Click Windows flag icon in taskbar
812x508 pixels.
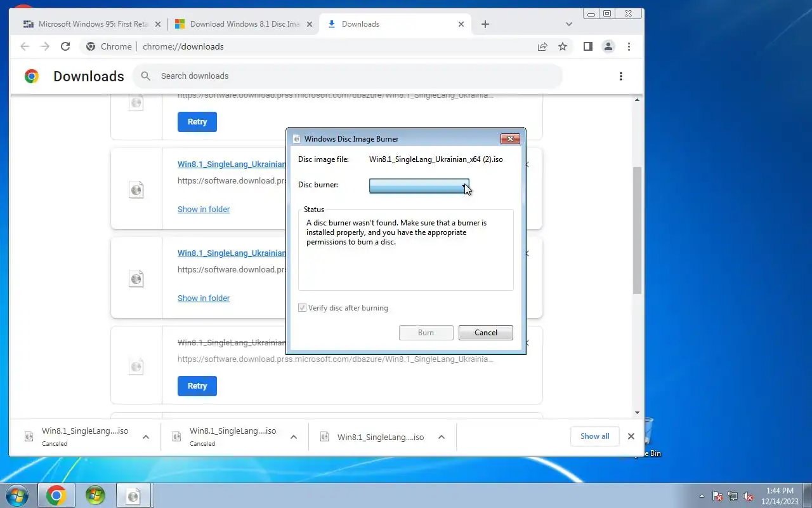click(95, 495)
